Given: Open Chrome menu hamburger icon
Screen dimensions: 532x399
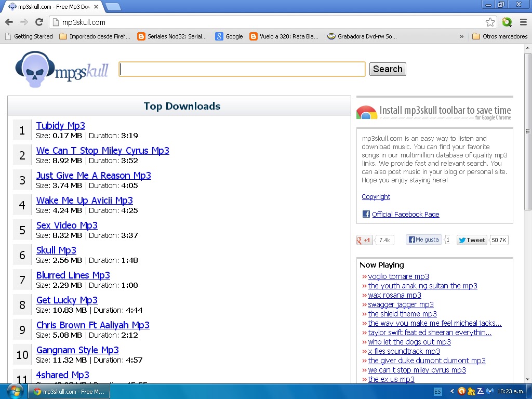Looking at the screenshot, I should (524, 22).
